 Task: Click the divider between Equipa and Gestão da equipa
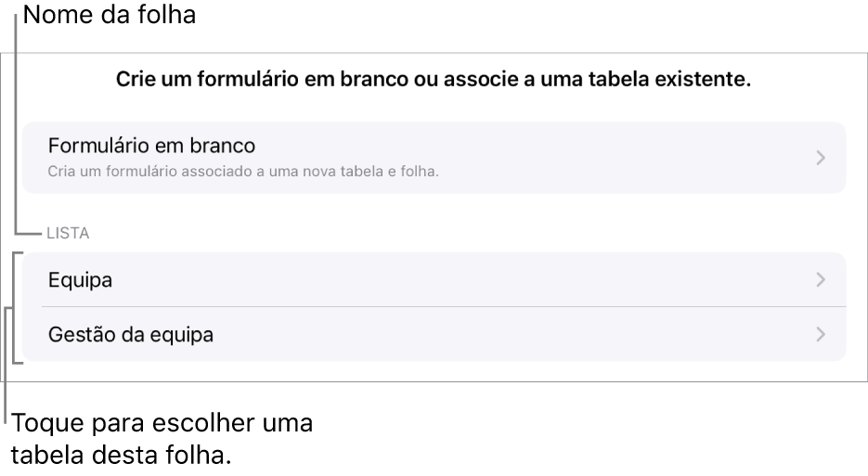point(444,307)
